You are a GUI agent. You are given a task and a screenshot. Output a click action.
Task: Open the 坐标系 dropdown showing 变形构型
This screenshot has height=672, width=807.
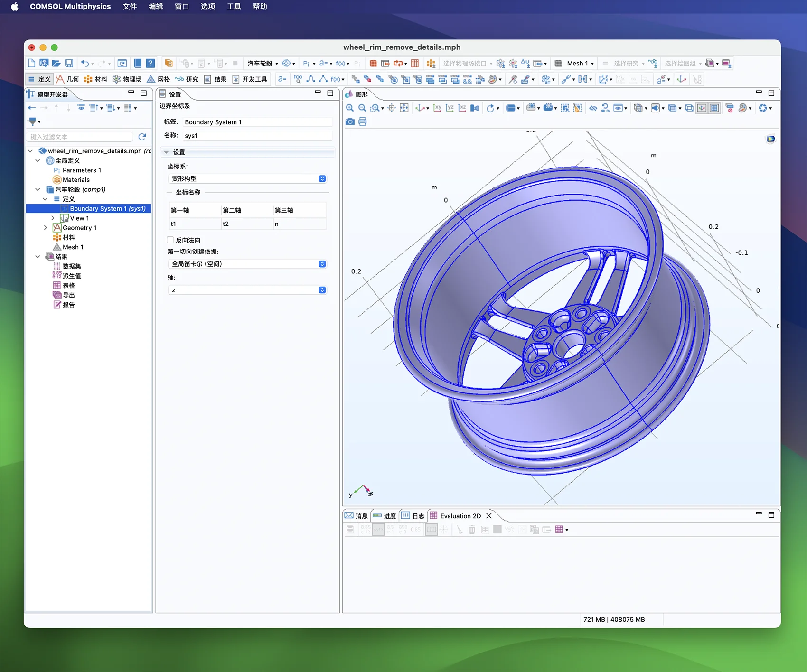[247, 179]
